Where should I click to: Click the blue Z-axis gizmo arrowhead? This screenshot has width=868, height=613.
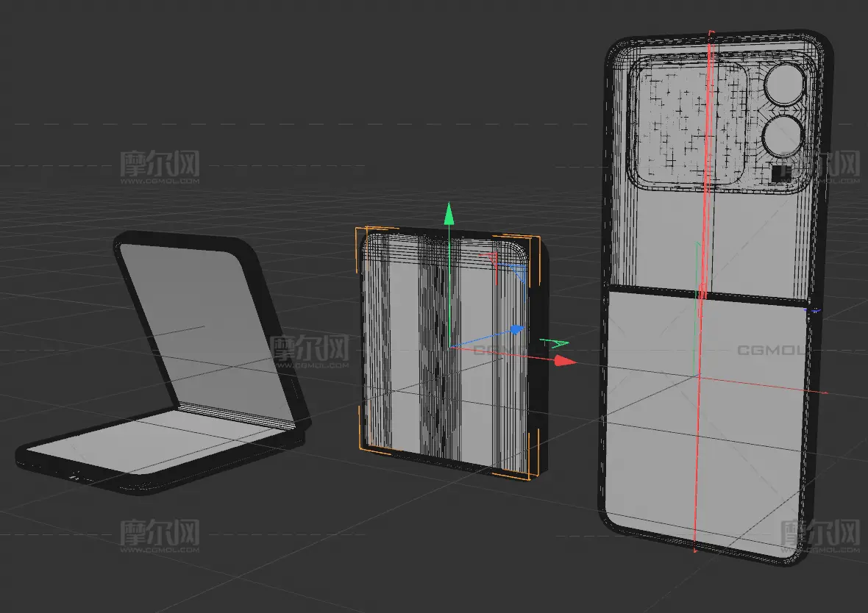(518, 329)
